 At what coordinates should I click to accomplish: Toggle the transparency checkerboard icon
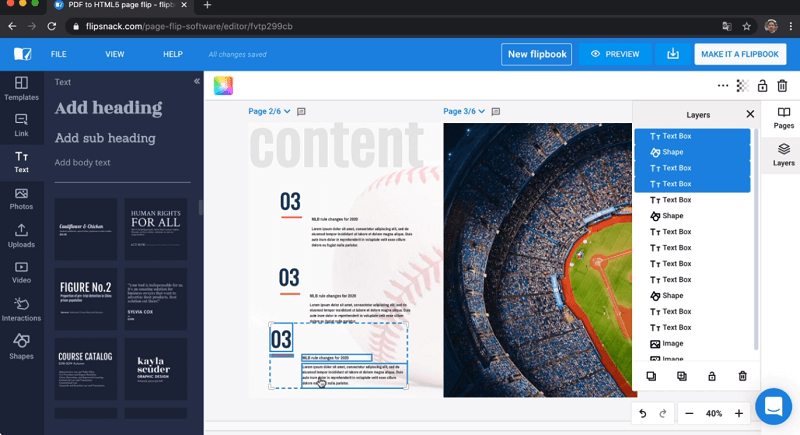point(742,86)
